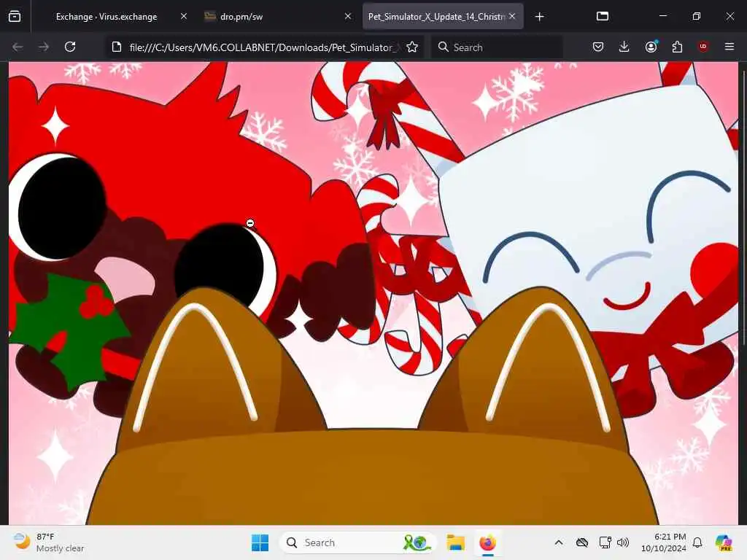Minimize the Firefox window
This screenshot has width=747, height=560.
(x=663, y=16)
